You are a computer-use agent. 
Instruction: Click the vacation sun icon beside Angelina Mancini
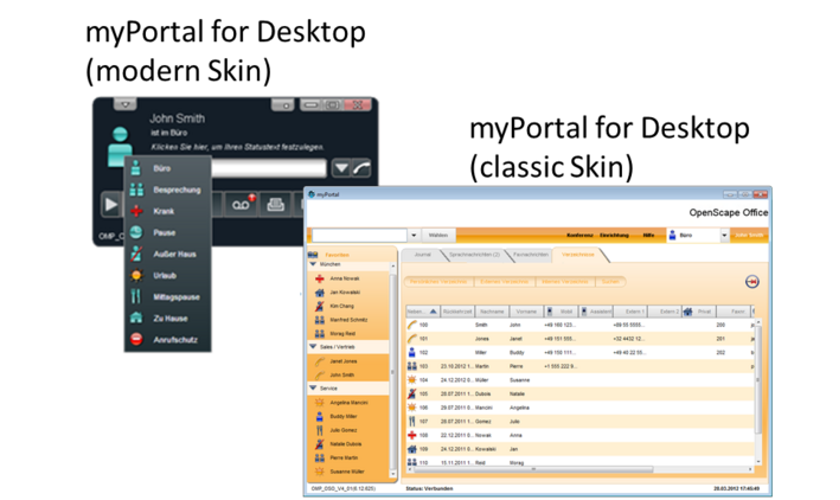319,402
